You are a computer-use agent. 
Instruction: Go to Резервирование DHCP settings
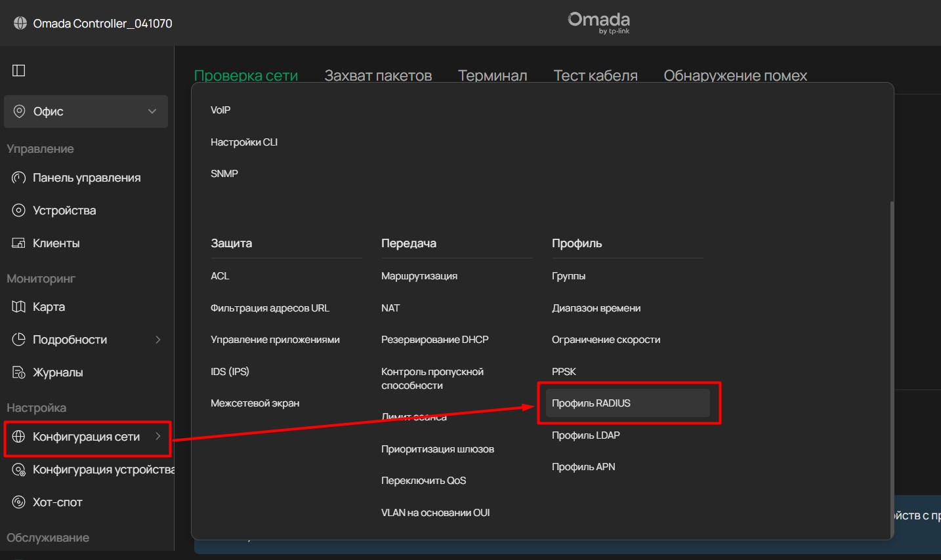[434, 340]
